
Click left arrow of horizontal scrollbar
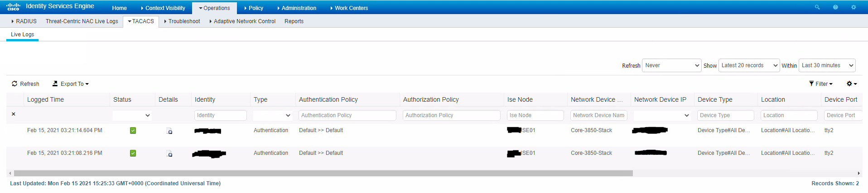pos(10,173)
